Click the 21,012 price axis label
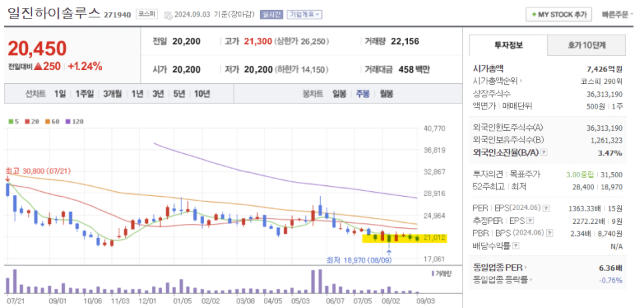 [434, 237]
